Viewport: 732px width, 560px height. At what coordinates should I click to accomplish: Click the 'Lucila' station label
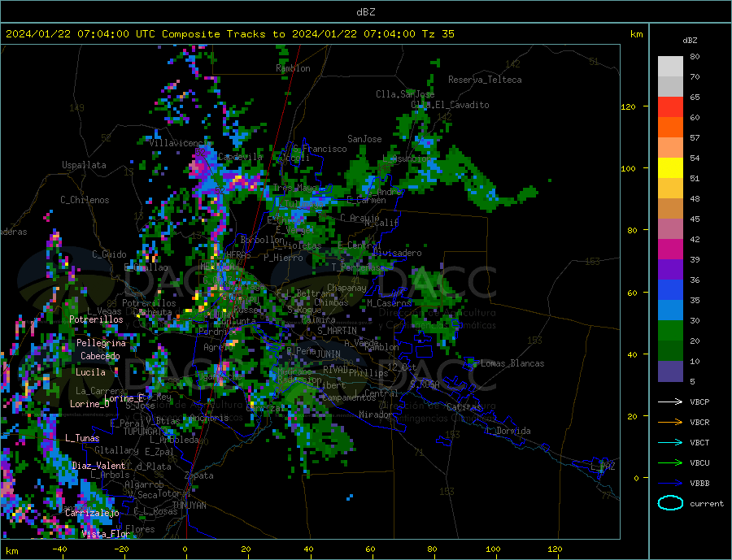90,372
